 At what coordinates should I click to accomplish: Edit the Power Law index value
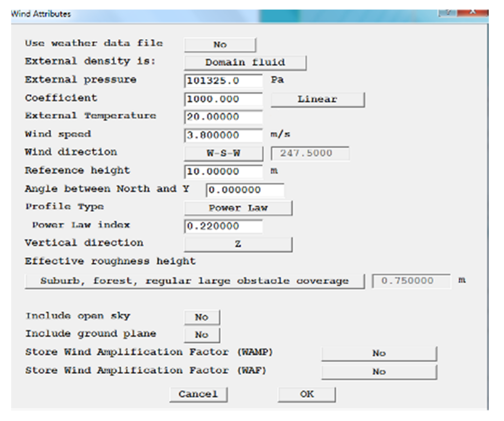click(x=223, y=226)
